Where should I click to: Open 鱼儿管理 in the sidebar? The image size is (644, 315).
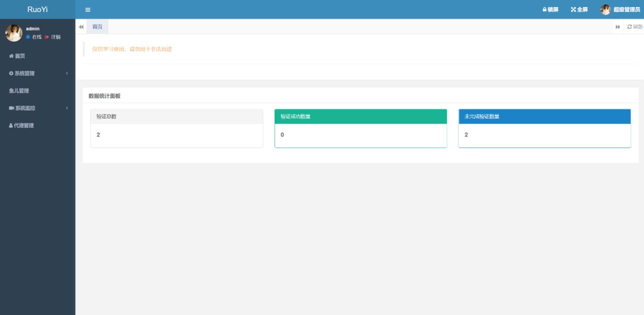(x=19, y=91)
